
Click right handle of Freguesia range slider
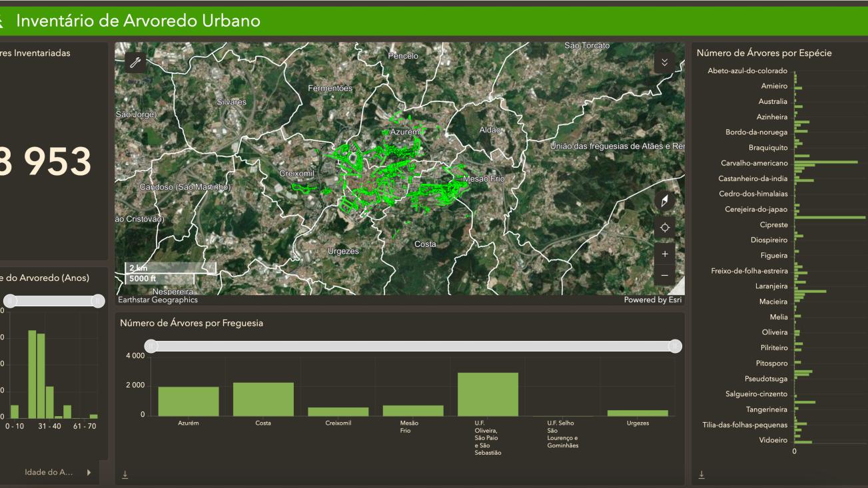675,346
